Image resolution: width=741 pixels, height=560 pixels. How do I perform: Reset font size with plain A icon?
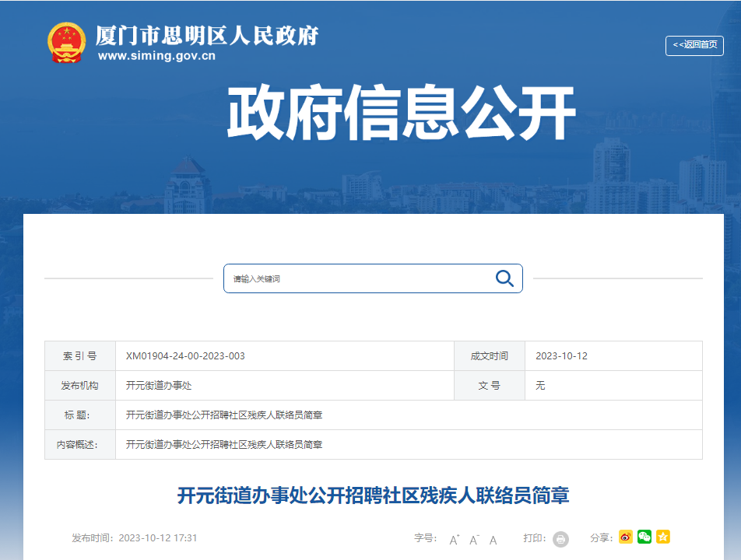(x=493, y=539)
